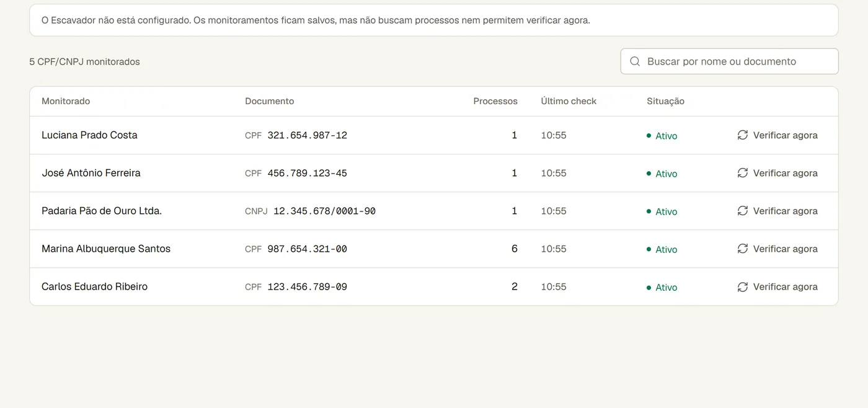Screen dimensions: 868x408
Task: Click 10:55 check time in Carlos Eduardo Ribeiro row
Action: (554, 286)
